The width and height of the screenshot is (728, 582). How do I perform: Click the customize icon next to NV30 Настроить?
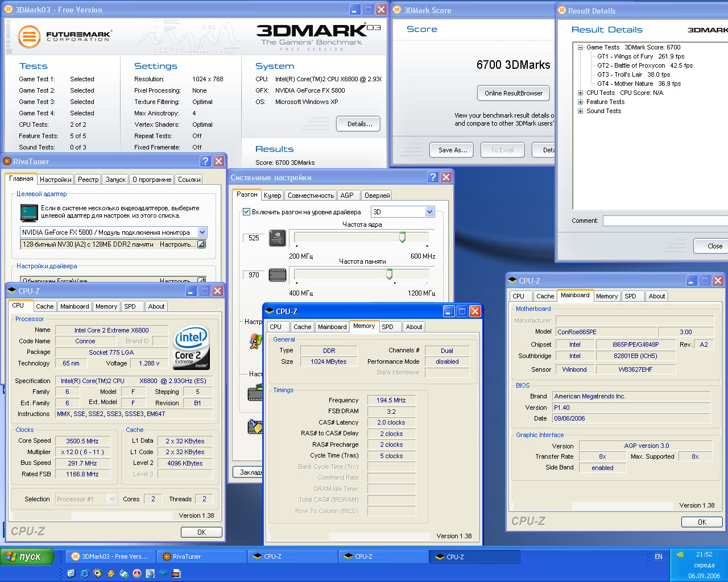coord(201,244)
